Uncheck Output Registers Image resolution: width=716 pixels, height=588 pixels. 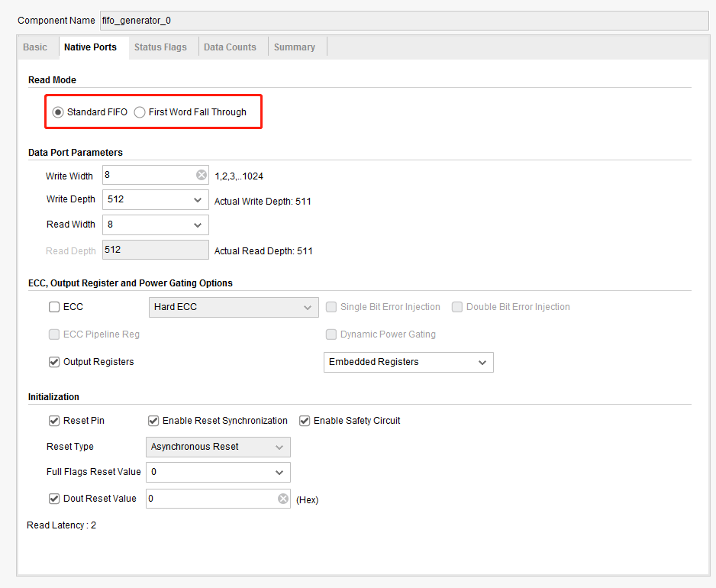pos(54,362)
